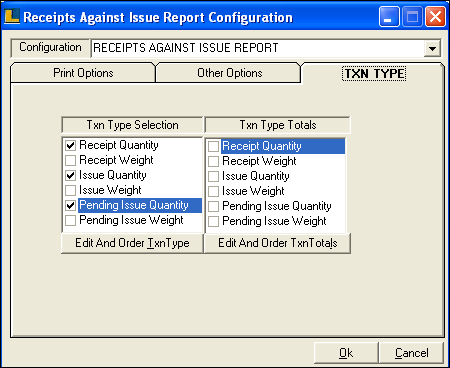Uncheck Receipt Quantity in Txn Type Selection
Screen dimensions: 450x368
coord(70,145)
